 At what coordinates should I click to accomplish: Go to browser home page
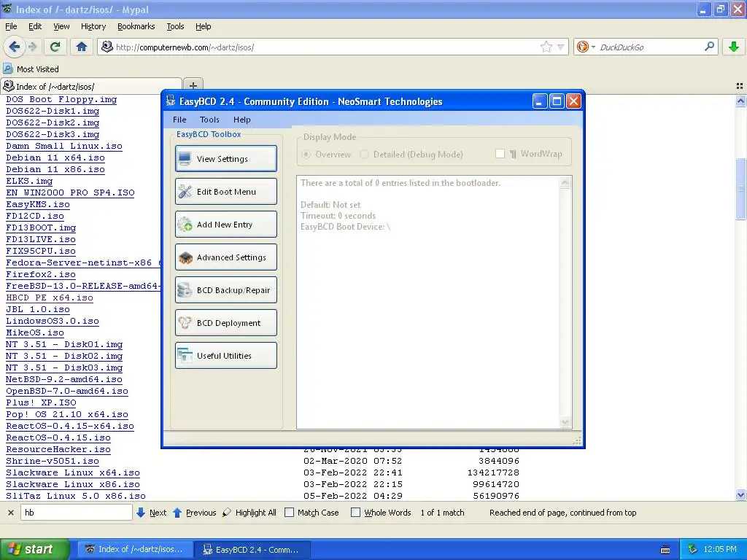[82, 47]
